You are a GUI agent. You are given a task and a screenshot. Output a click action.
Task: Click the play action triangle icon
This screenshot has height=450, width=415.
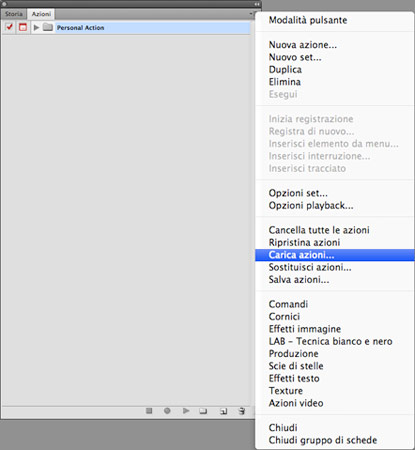[186, 411]
